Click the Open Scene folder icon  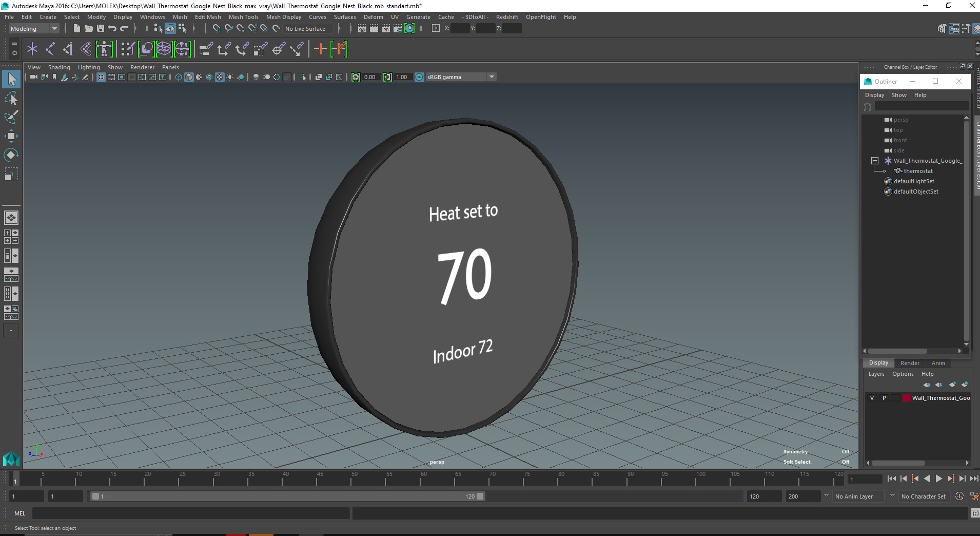(88, 29)
